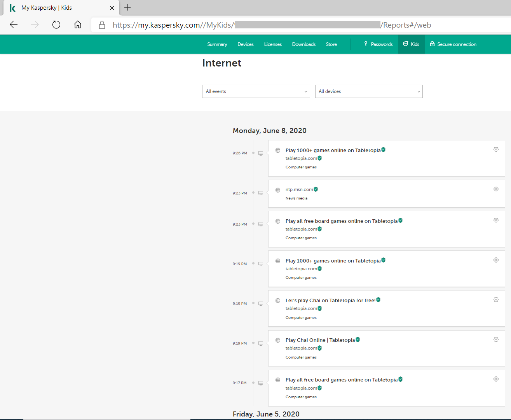This screenshot has height=420, width=511.
Task: Click green shield after Play Chai Online title
Action: pos(358,339)
